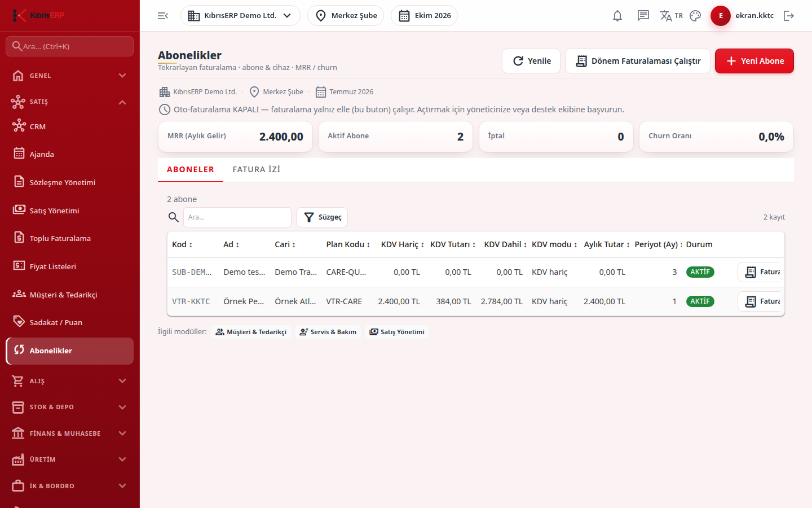Viewport: 812px width, 508px height.
Task: Collapse the SATIŞ sidebar section
Action: (x=70, y=102)
